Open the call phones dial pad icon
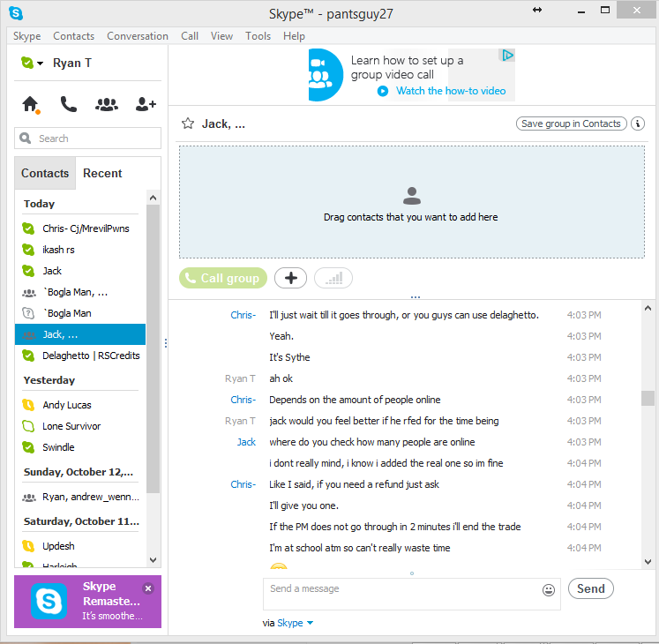659x644 pixels. [x=69, y=104]
